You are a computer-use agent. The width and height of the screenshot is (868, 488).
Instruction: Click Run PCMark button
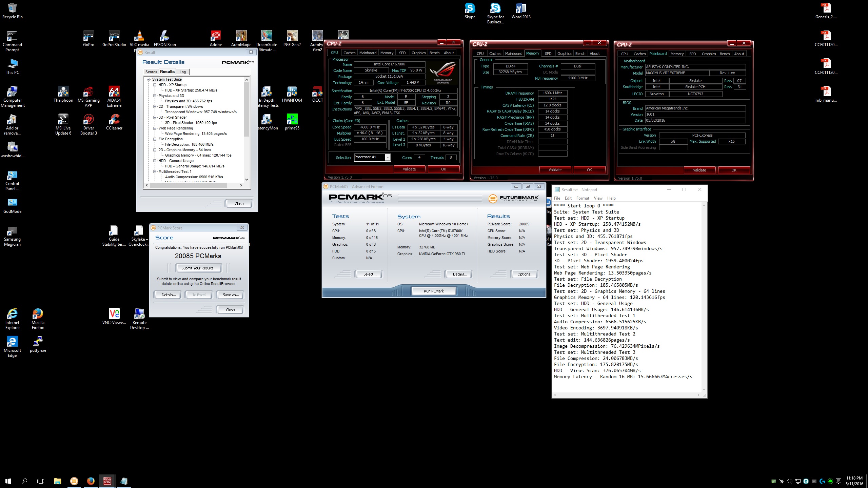tap(434, 291)
